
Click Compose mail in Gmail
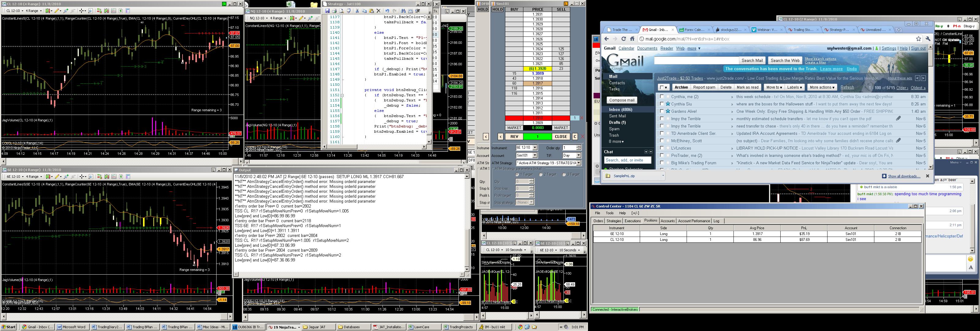[x=622, y=100]
